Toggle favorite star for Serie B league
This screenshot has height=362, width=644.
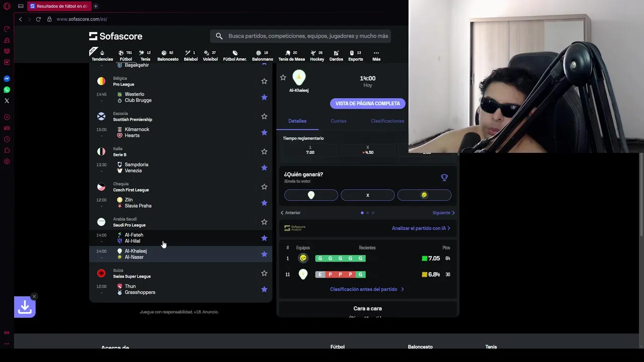(x=264, y=151)
